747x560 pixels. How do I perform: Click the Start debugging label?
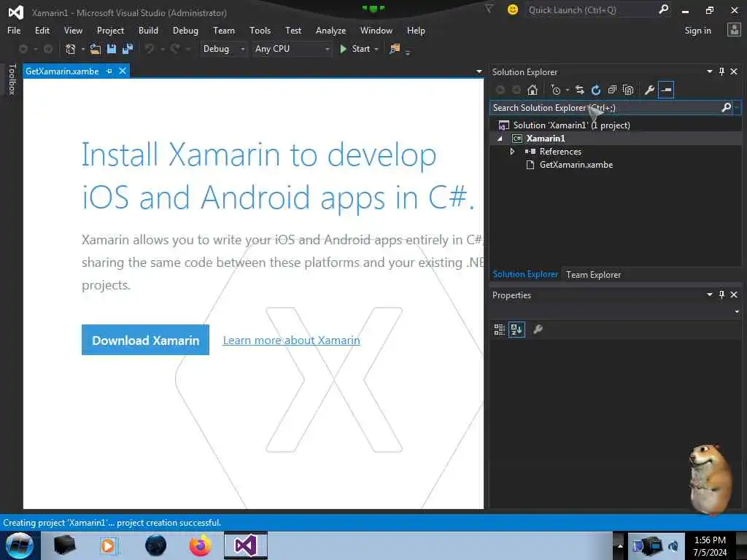(x=360, y=49)
